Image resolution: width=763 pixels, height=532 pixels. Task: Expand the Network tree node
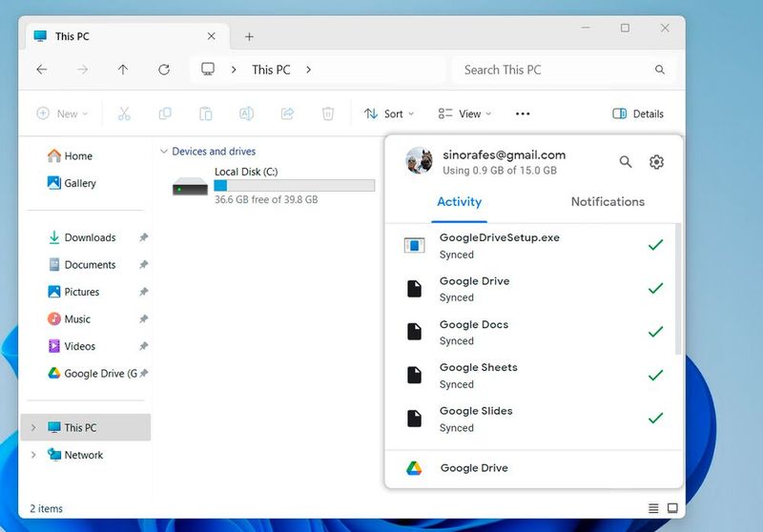click(33, 455)
